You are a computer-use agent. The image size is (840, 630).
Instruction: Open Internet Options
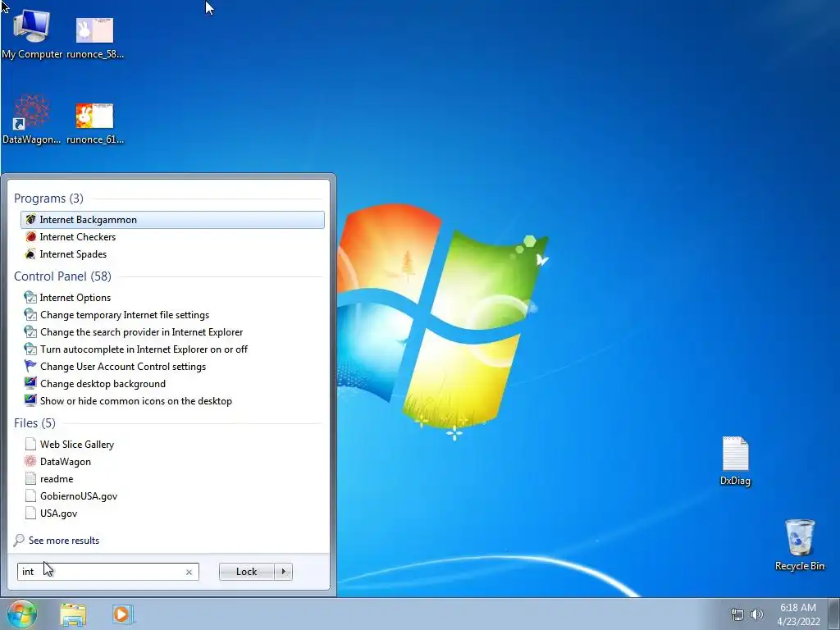[x=172, y=297]
